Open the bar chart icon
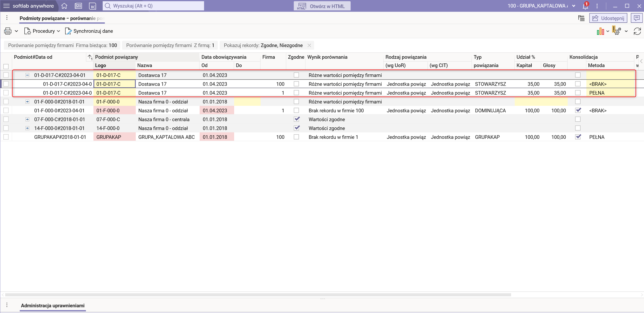This screenshot has height=313, width=644. tap(600, 31)
